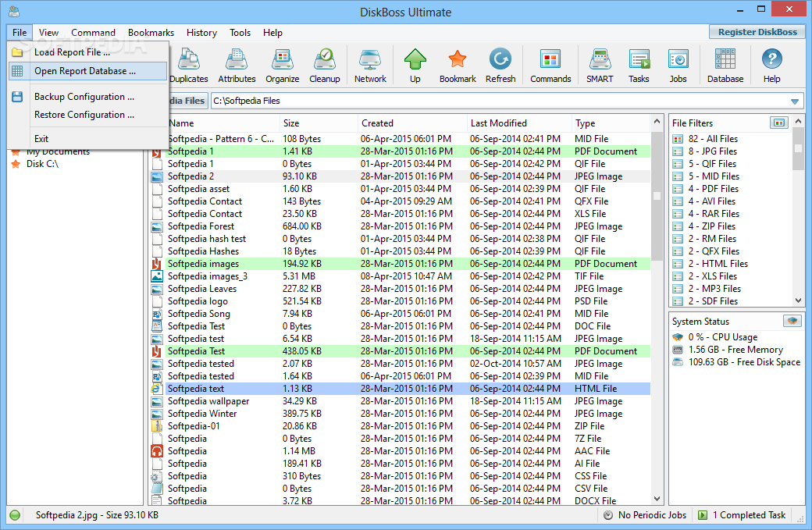Sort by the Last Modified column header
Image resolution: width=812 pixels, height=530 pixels.
519,123
